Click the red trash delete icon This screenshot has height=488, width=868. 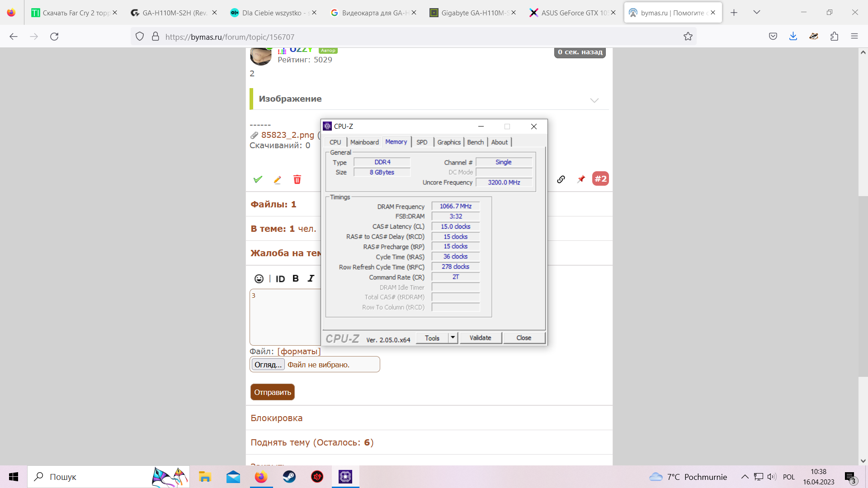[297, 180]
